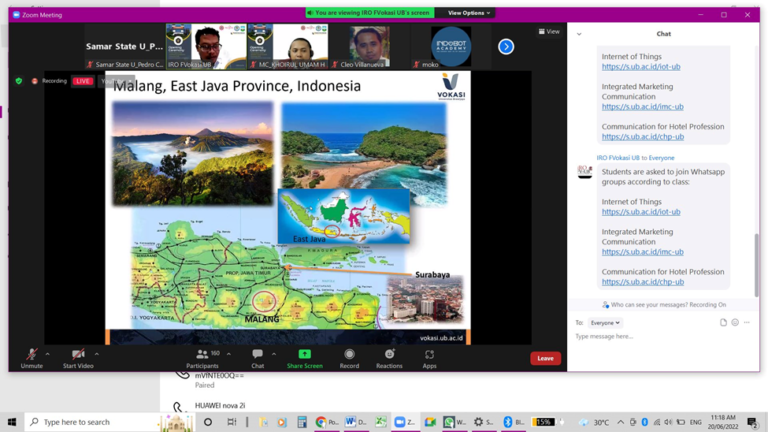The image size is (768, 432).
Task: Click the 30°C weather widget
Action: click(x=594, y=422)
